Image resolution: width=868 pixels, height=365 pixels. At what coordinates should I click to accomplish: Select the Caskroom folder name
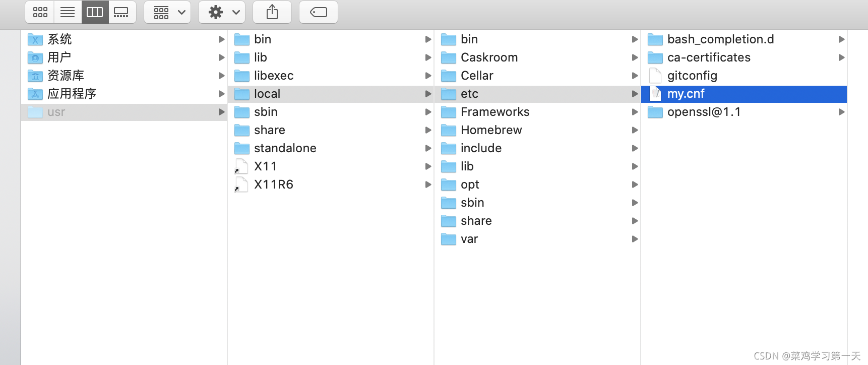tap(489, 57)
